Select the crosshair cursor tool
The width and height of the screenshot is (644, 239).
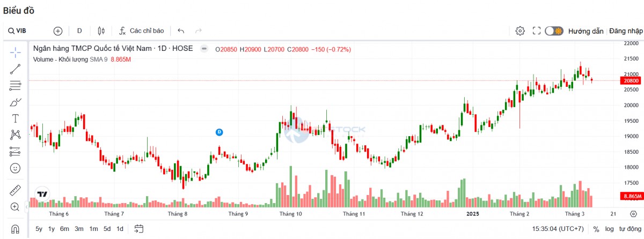coord(15,52)
